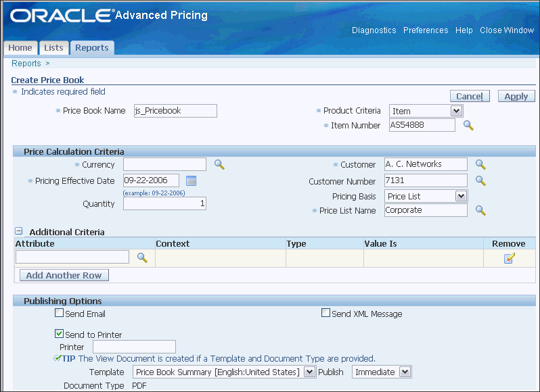
Task: Click the Context column header
Action: click(x=173, y=243)
